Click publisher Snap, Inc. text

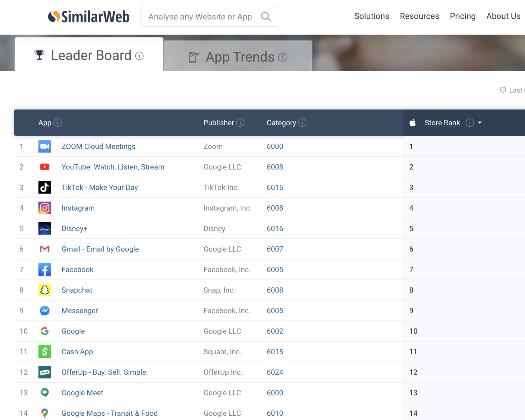219,290
